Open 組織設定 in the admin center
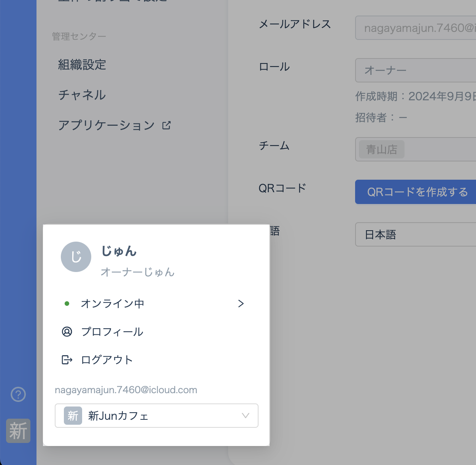 pyautogui.click(x=82, y=65)
